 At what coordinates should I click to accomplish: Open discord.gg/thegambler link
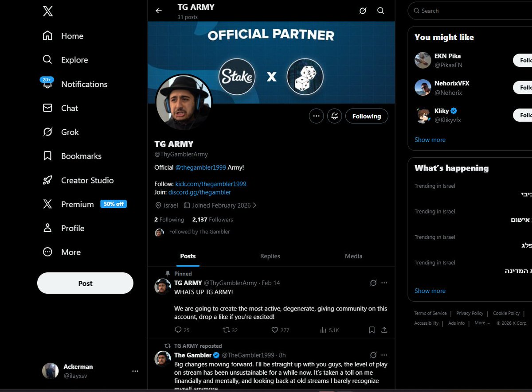[199, 192]
